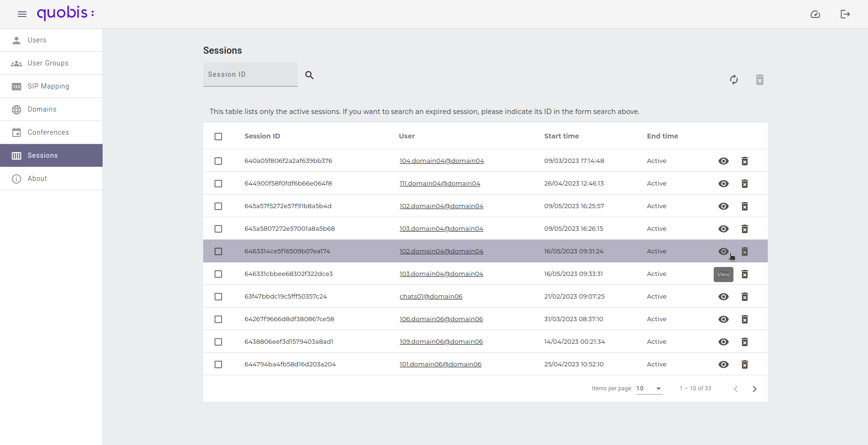This screenshot has height=445, width=868.
Task: Open Conferences in the sidebar
Action: pyautogui.click(x=51, y=132)
